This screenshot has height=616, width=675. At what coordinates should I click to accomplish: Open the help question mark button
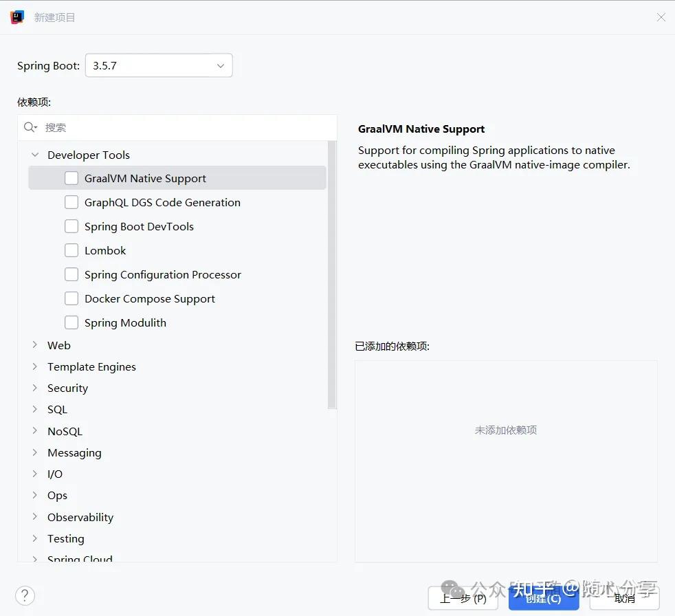tap(25, 596)
